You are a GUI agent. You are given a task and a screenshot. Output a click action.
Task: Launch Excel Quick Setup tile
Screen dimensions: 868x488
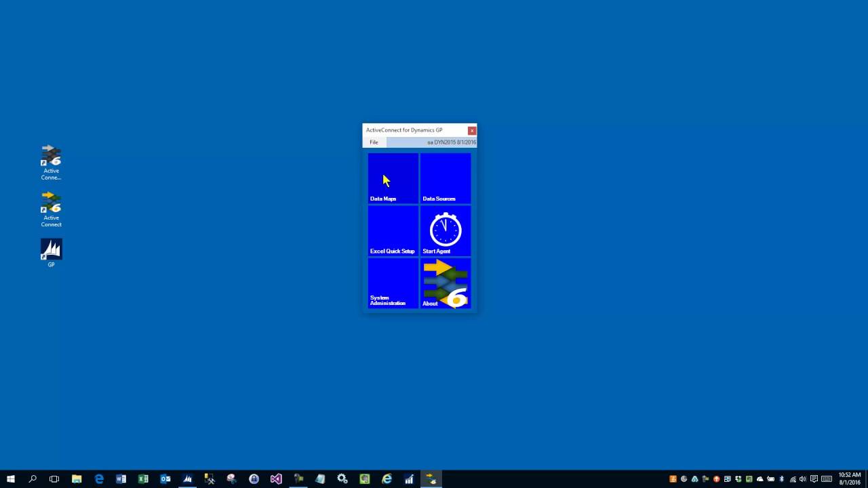coord(393,230)
